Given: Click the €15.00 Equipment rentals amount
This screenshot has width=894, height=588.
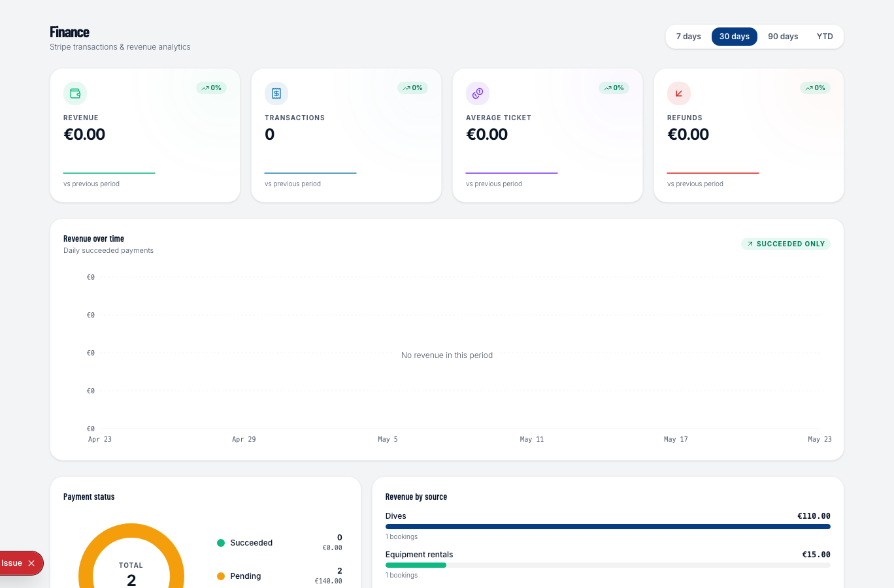Looking at the screenshot, I should point(816,555).
